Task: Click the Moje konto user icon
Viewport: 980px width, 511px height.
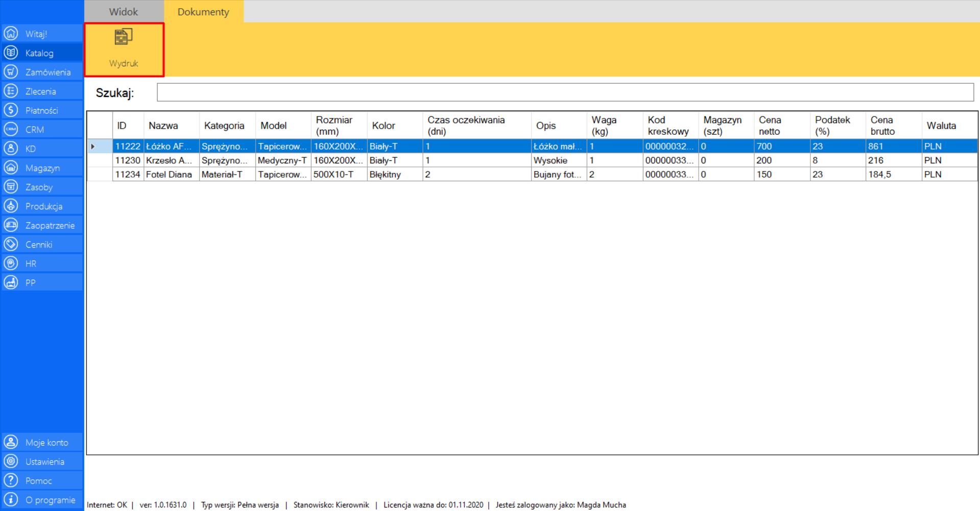Action: point(11,442)
